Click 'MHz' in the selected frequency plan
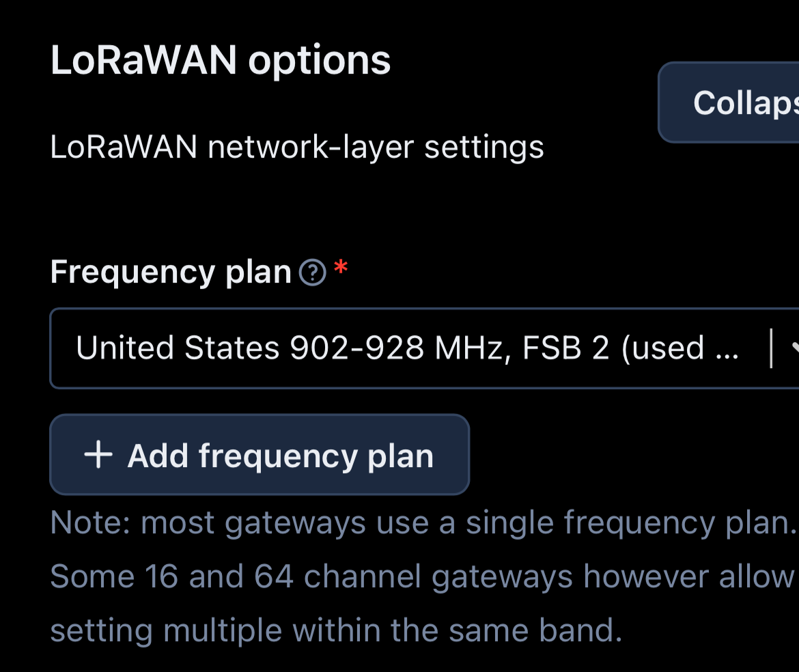Viewport: 799px width, 672px height. [x=469, y=348]
